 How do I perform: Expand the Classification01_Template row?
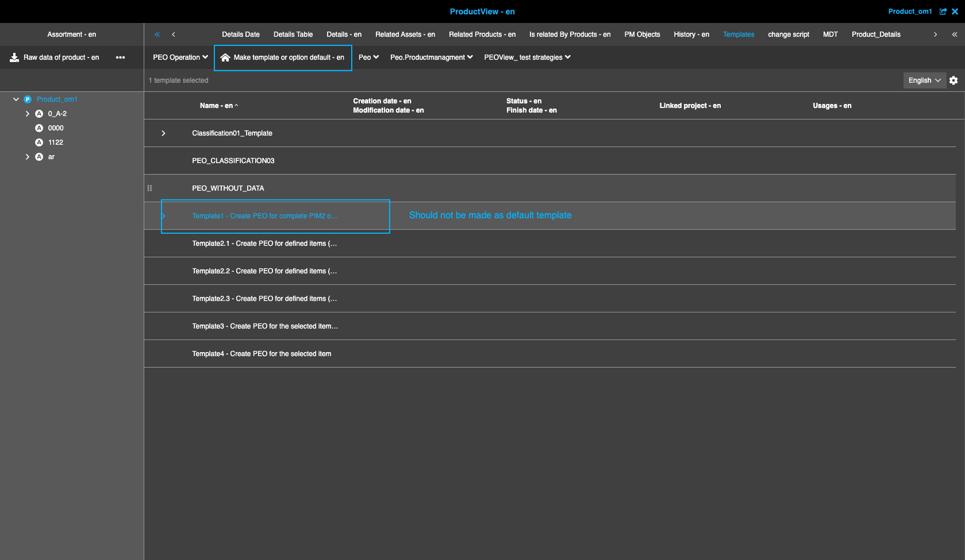click(163, 133)
